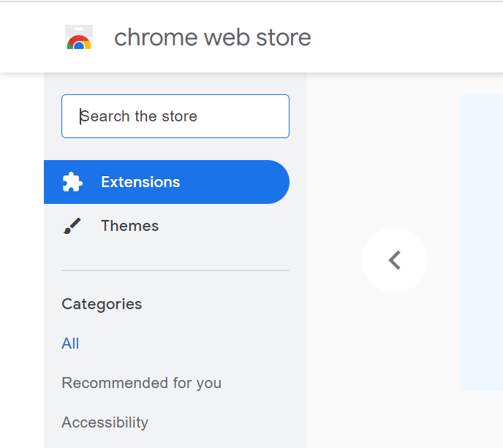This screenshot has height=448, width=503.
Task: Click the divider line above Categories
Action: tap(175, 270)
